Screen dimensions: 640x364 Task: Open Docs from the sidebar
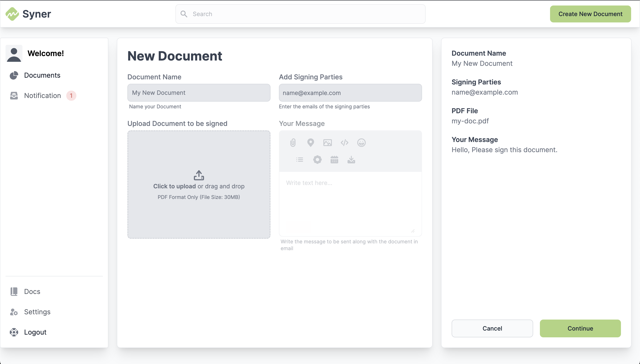click(x=32, y=291)
